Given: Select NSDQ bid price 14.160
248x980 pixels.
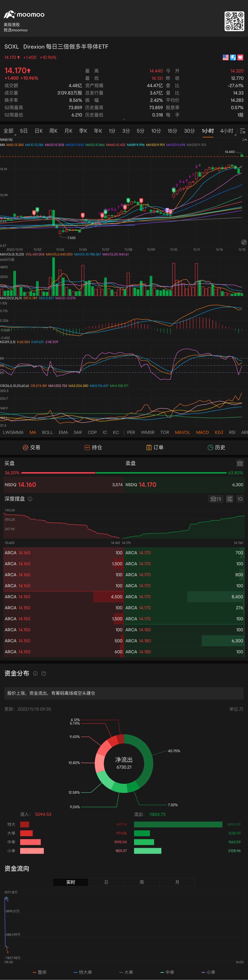Looking at the screenshot, I should (63, 485).
